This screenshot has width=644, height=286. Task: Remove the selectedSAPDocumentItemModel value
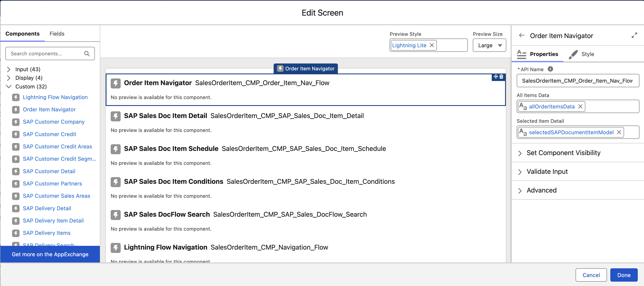619,132
